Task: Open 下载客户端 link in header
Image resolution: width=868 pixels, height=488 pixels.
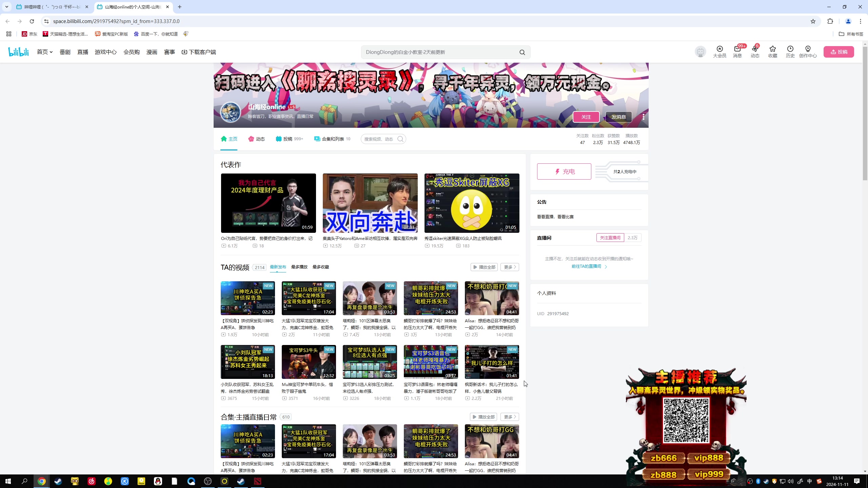Action: pos(199,52)
